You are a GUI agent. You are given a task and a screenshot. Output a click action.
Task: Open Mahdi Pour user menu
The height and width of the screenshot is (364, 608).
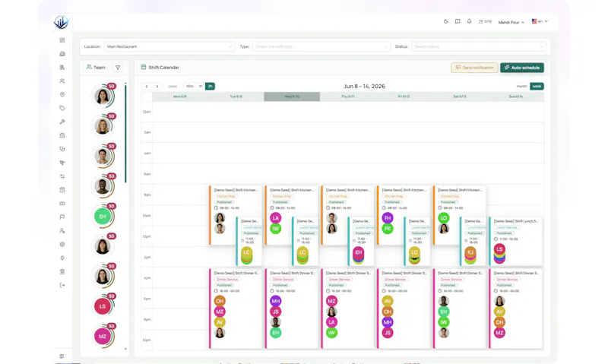pyautogui.click(x=511, y=22)
